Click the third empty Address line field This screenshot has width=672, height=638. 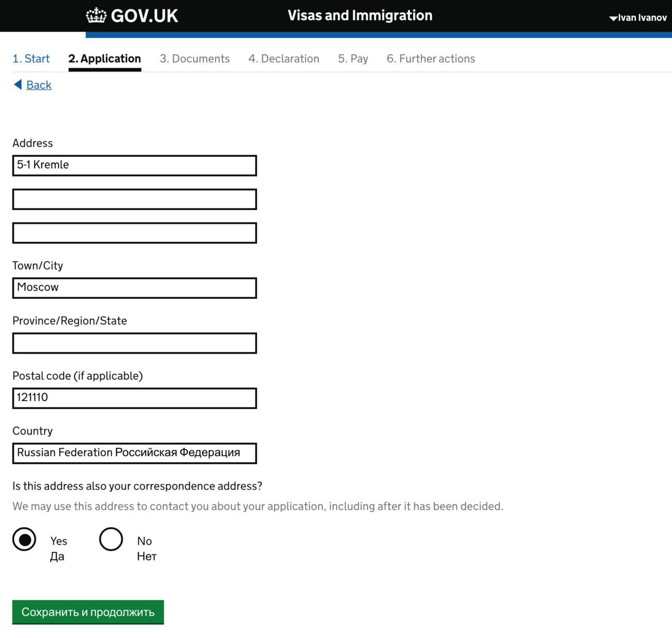(134, 233)
